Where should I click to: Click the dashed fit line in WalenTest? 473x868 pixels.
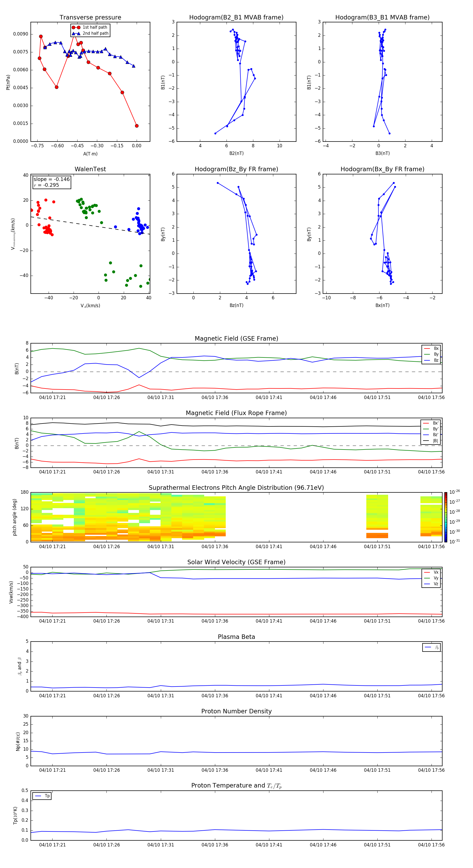coord(90,225)
